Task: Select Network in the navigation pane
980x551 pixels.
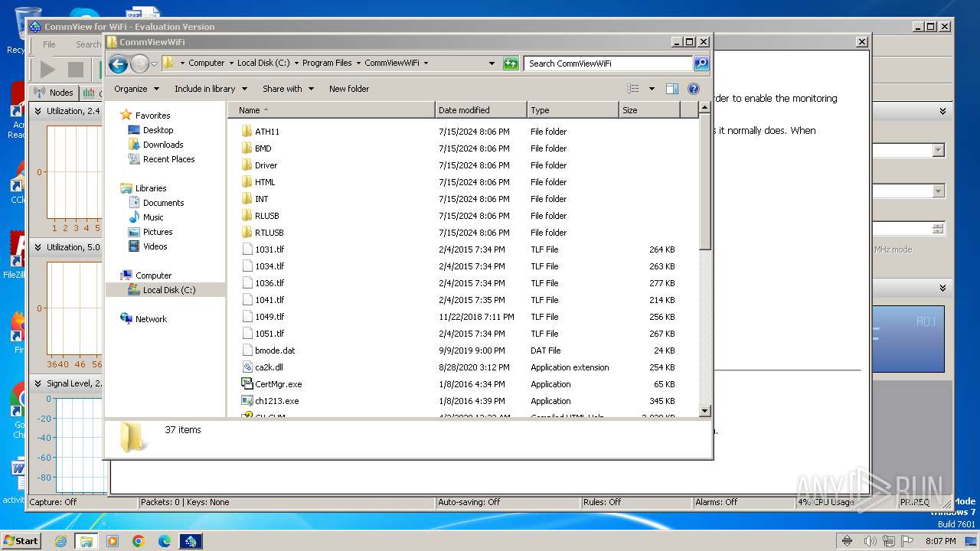Action: tap(151, 319)
